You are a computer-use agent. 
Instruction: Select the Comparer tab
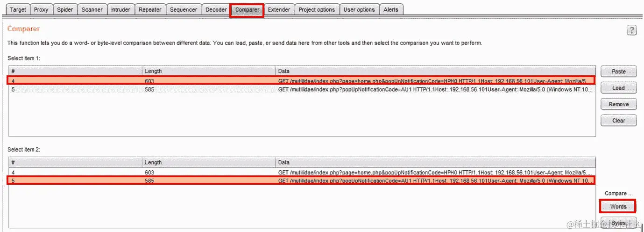pos(247,10)
